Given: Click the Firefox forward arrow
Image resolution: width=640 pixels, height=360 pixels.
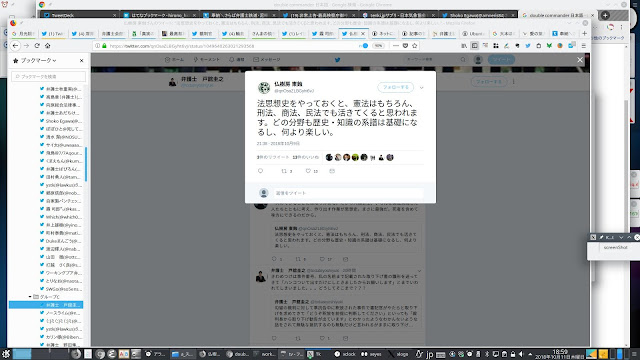Looking at the screenshot, I should click(26, 46).
